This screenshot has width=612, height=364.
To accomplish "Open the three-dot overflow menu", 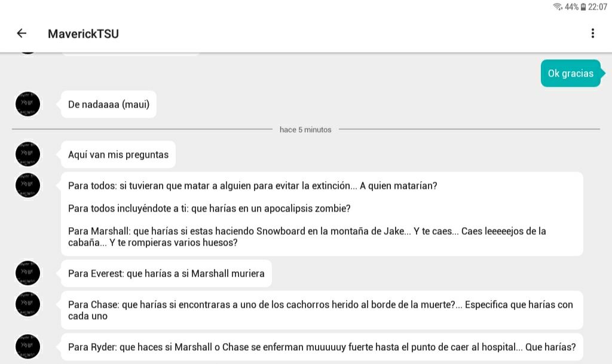I will point(592,33).
